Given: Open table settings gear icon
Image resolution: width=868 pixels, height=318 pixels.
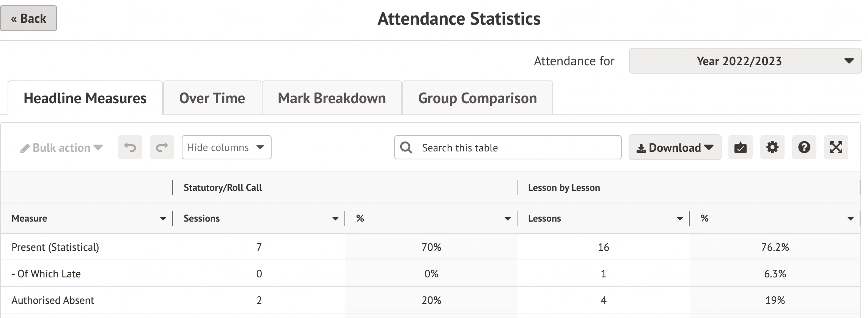Looking at the screenshot, I should [x=772, y=147].
